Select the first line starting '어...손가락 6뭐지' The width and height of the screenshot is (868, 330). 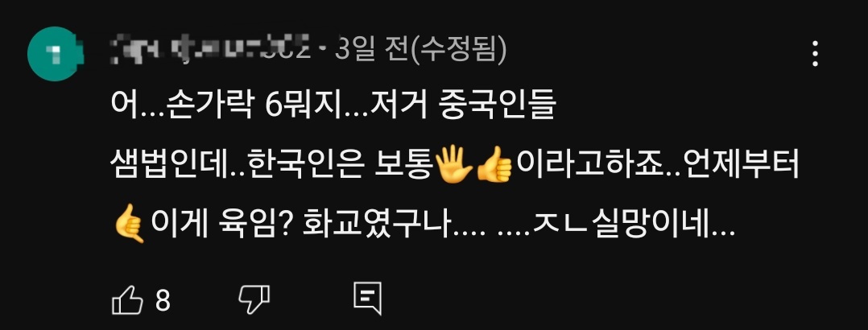(x=333, y=107)
